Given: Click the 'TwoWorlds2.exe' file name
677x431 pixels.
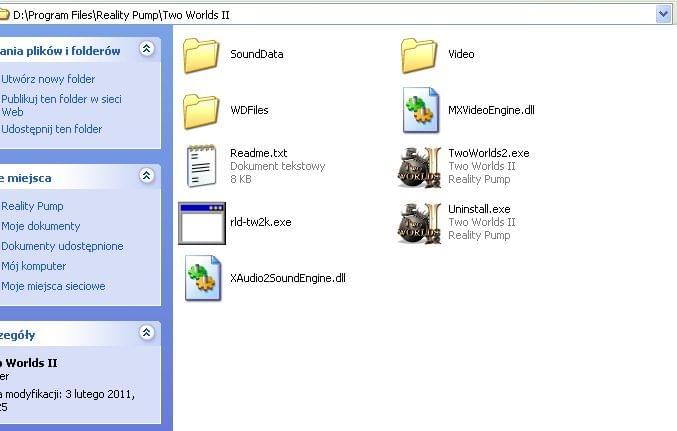Looking at the screenshot, I should click(x=489, y=153).
